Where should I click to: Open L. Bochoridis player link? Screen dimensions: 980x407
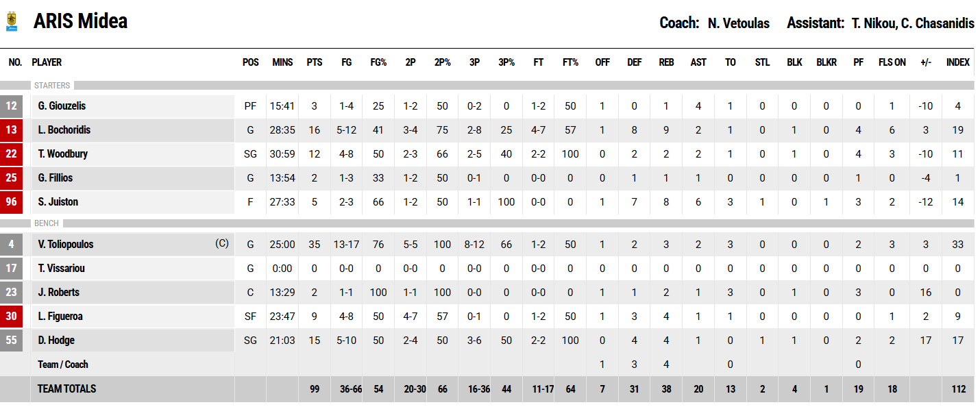[x=64, y=130]
